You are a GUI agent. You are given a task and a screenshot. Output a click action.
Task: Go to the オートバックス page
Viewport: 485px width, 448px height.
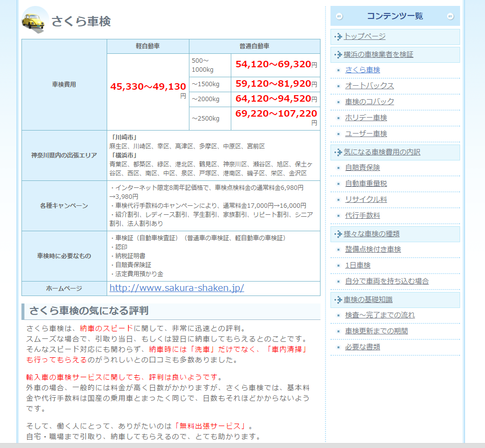point(369,86)
